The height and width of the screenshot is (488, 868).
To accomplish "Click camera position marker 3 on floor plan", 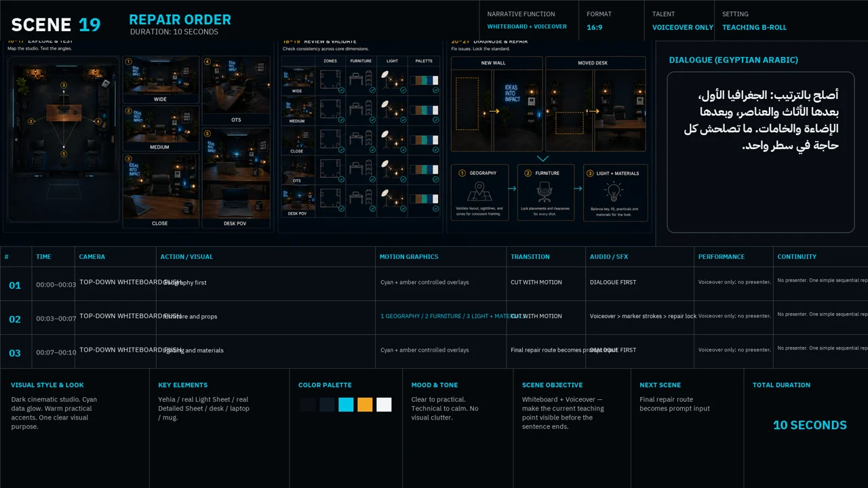I will [64, 85].
